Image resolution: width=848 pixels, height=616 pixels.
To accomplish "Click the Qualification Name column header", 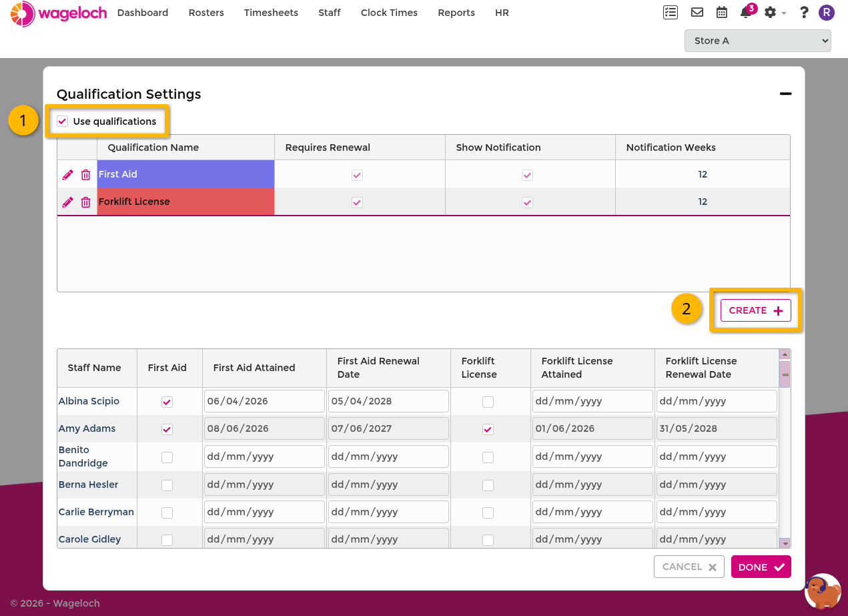I will pyautogui.click(x=185, y=147).
